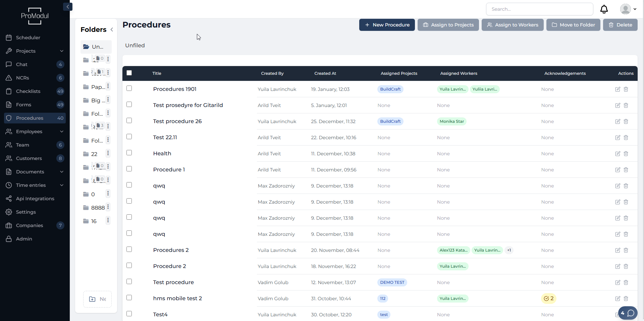Screen dimensions: 644x321
Task: Open options menu for folder 8888
Action: pos(108,207)
